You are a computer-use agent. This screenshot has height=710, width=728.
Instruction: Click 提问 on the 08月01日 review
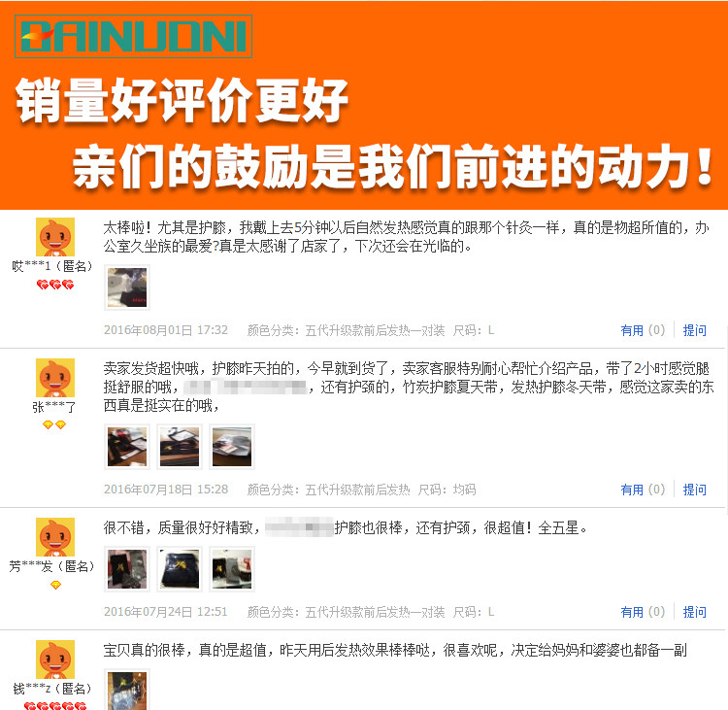pyautogui.click(x=695, y=330)
